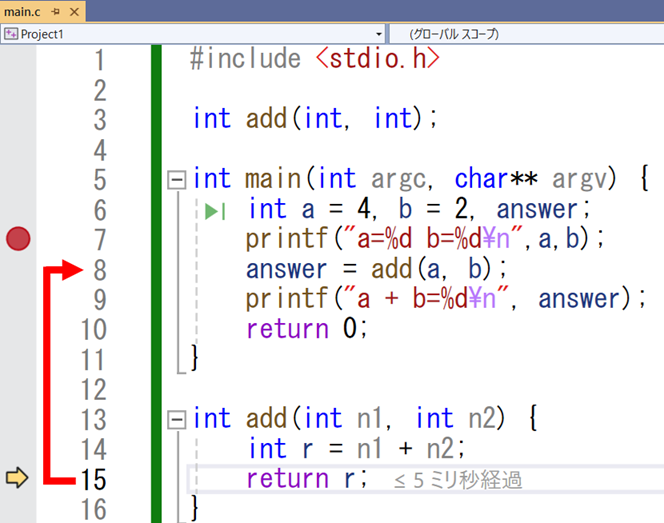Close the main.c tab
The image size is (664, 523).
click(x=74, y=12)
